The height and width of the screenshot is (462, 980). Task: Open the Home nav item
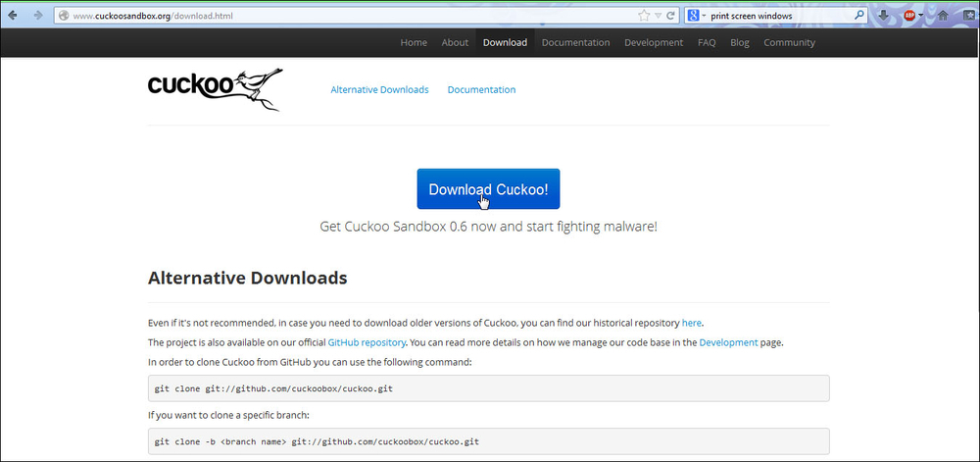pyautogui.click(x=414, y=42)
